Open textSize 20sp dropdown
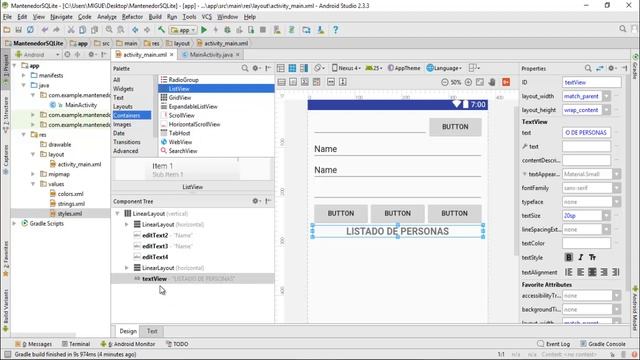Screen dimensions: 640x360 coord(607,216)
